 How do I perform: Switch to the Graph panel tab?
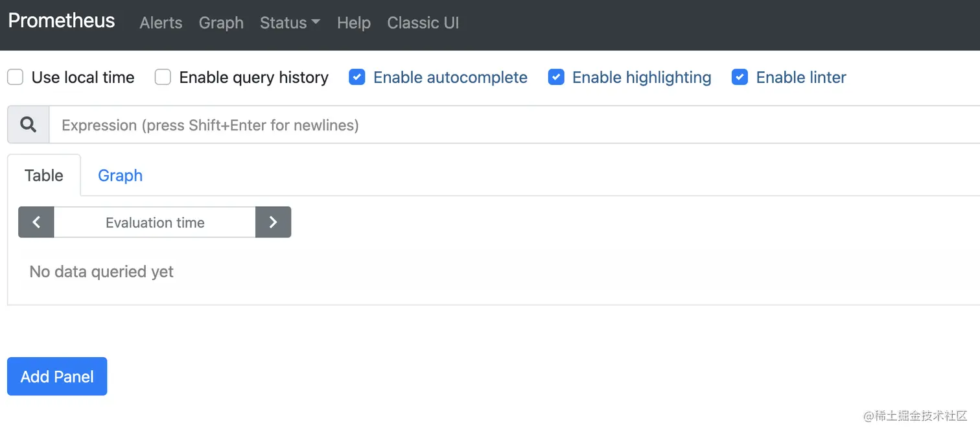pos(120,175)
